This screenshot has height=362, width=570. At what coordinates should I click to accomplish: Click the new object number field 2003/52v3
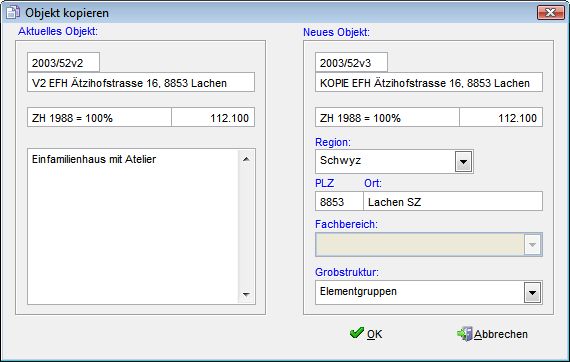tap(351, 63)
